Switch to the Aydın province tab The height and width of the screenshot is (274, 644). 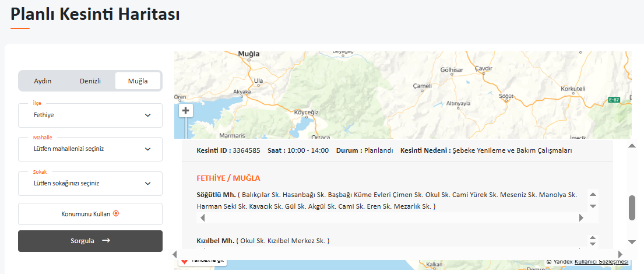coord(43,81)
